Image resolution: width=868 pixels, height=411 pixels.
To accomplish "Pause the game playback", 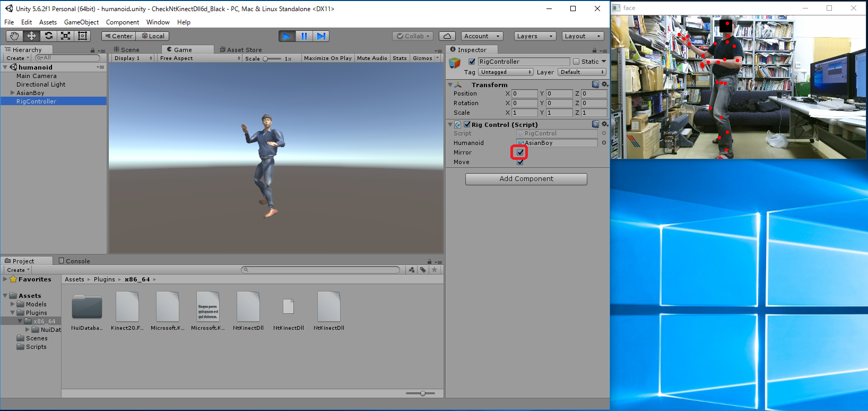I will point(304,36).
